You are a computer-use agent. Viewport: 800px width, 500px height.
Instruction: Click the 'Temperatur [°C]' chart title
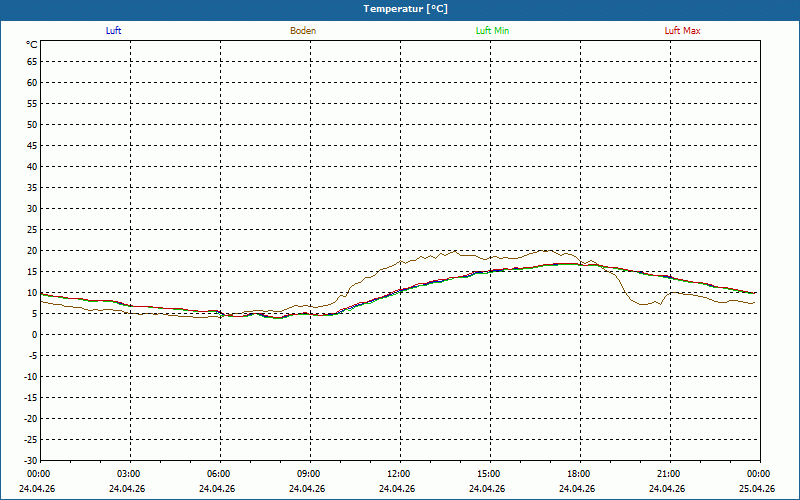pyautogui.click(x=406, y=9)
